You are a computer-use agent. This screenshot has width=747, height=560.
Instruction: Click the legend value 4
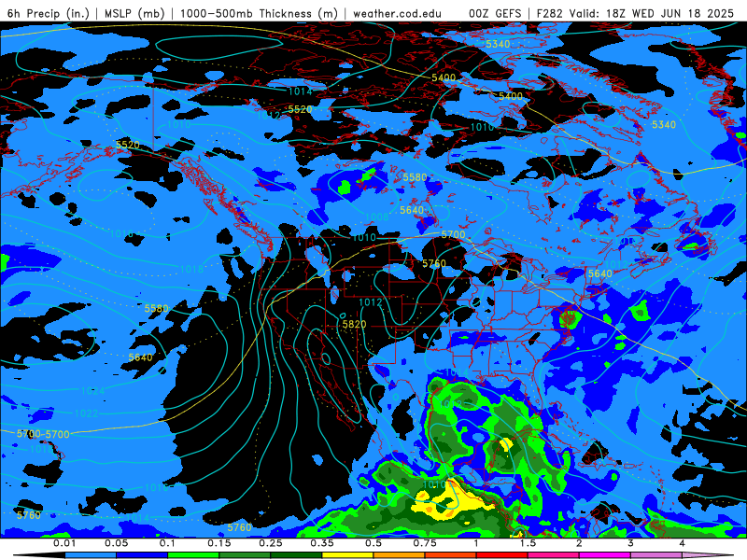682,543
